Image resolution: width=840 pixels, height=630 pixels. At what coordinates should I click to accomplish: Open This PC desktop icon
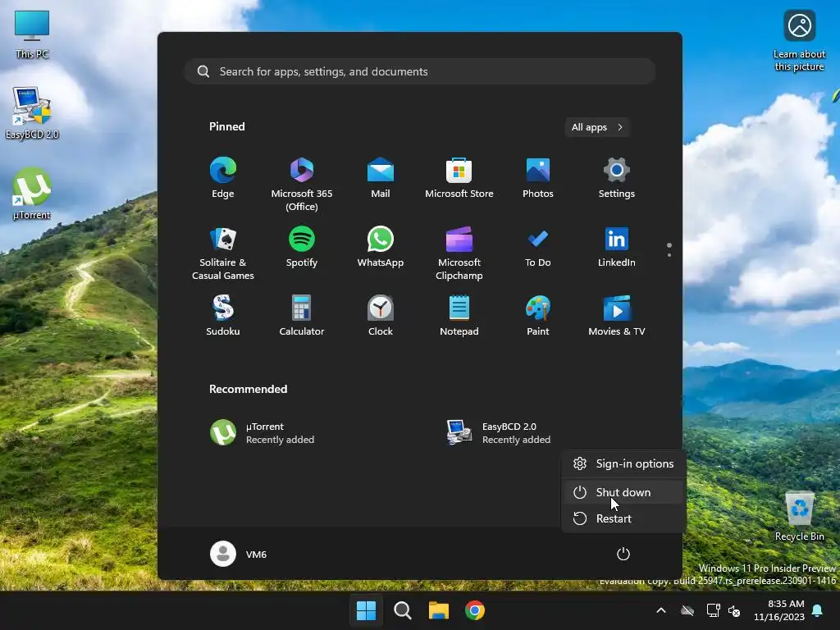click(32, 34)
